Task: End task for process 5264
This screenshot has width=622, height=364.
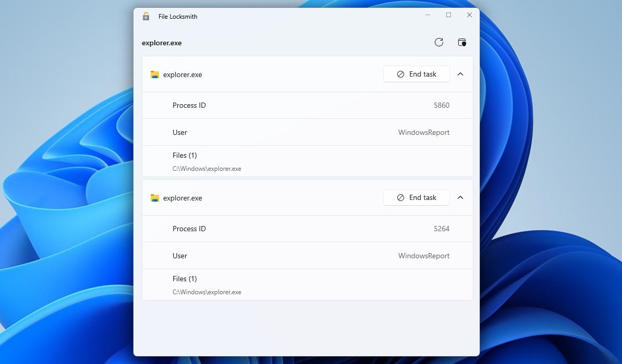Action: (417, 197)
